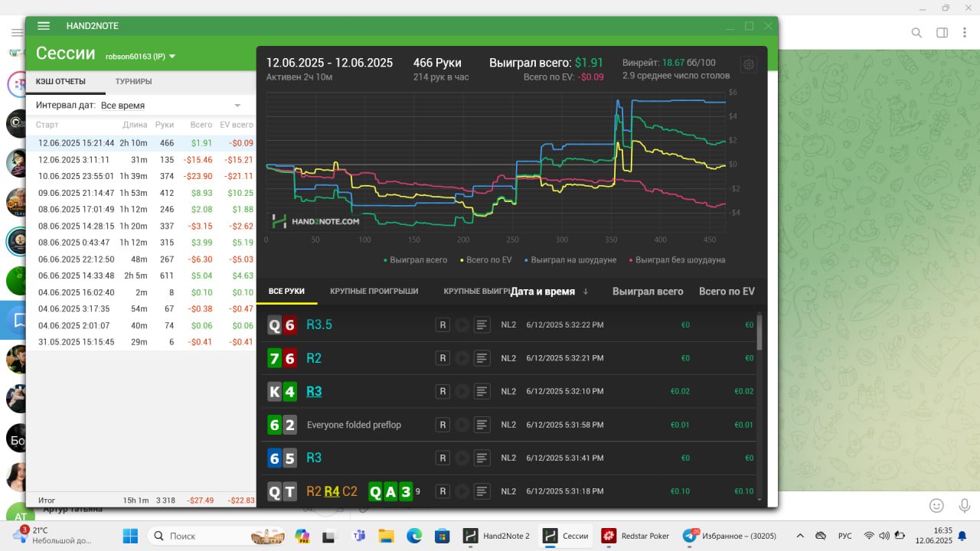Play the K4 hand replay

462,391
